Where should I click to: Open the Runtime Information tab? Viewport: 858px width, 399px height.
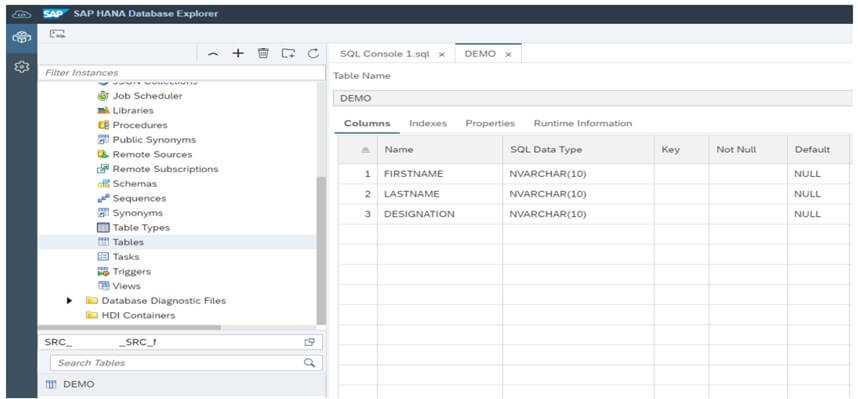(583, 124)
